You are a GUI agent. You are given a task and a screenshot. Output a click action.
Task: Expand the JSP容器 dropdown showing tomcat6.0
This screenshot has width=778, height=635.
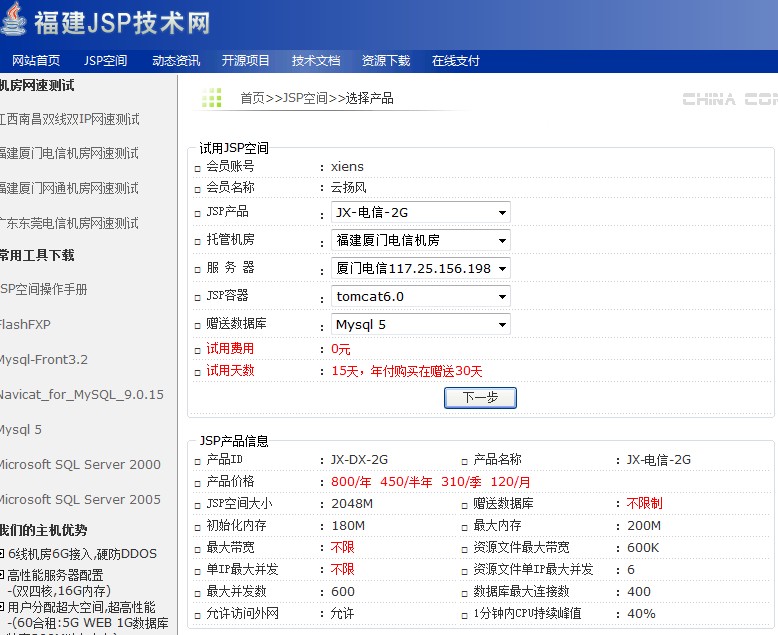point(420,296)
